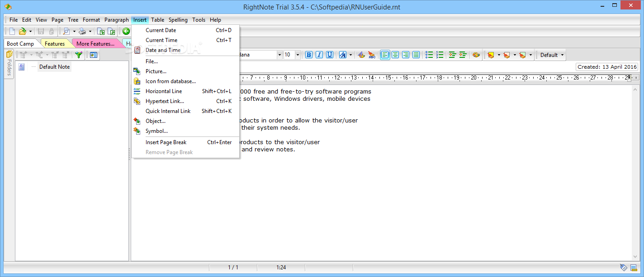Click the Printer icon
644x277 pixels.
click(x=82, y=31)
